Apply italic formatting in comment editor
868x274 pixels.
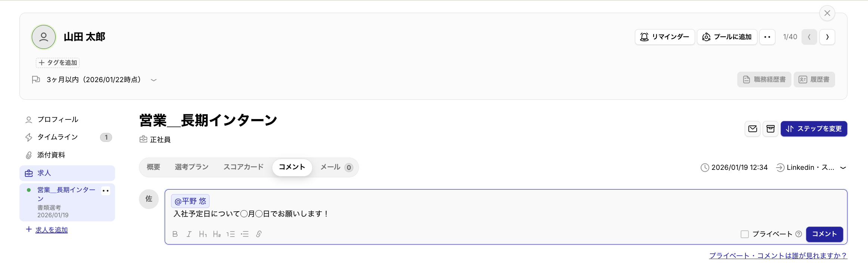(189, 234)
